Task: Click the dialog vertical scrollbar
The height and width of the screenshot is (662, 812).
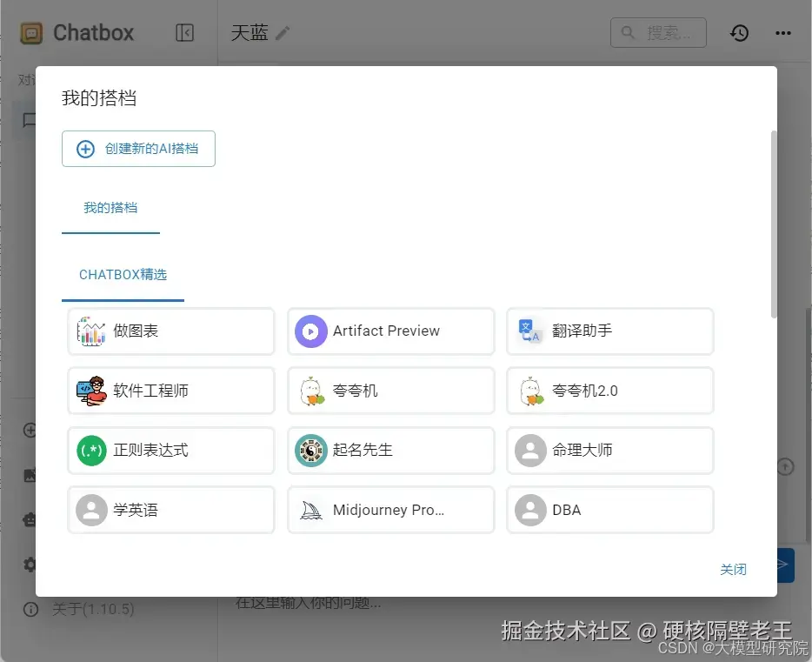Action: 774,224
